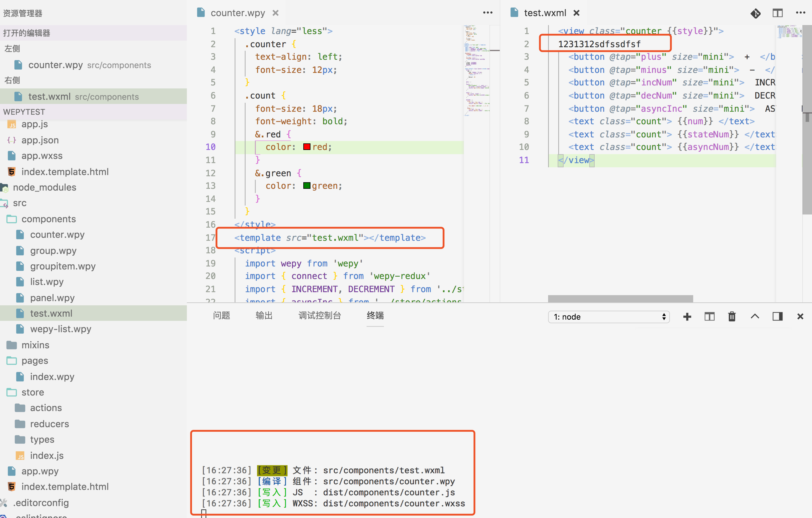Add a new terminal instance
This screenshot has height=518, width=812.
[687, 317]
